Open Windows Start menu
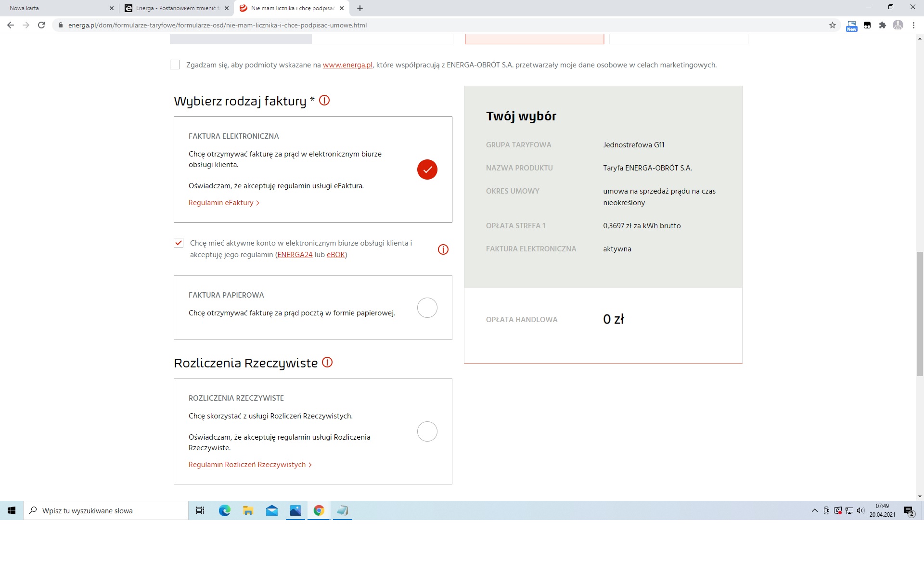The height and width of the screenshot is (587, 924). point(12,510)
